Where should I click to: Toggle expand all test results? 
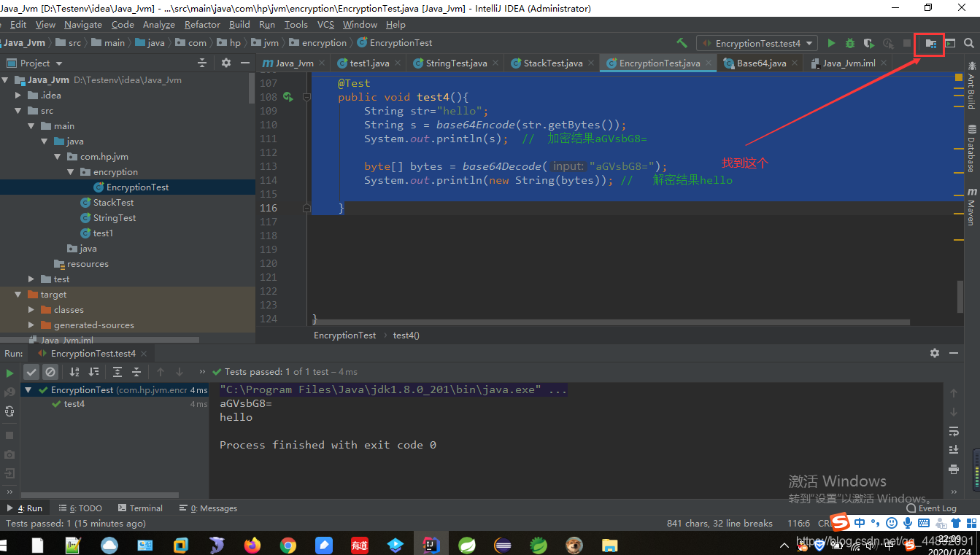(x=118, y=372)
